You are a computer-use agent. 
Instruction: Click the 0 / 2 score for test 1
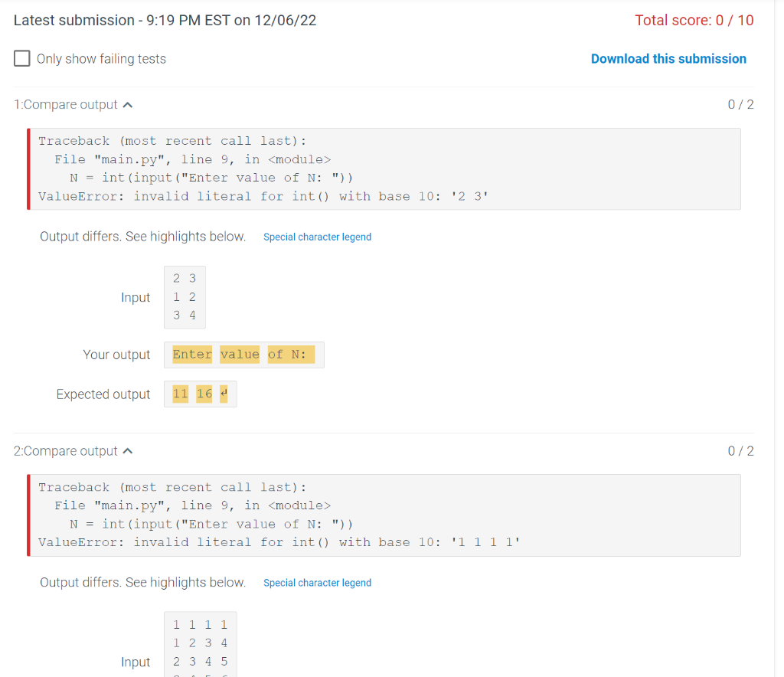[740, 104]
